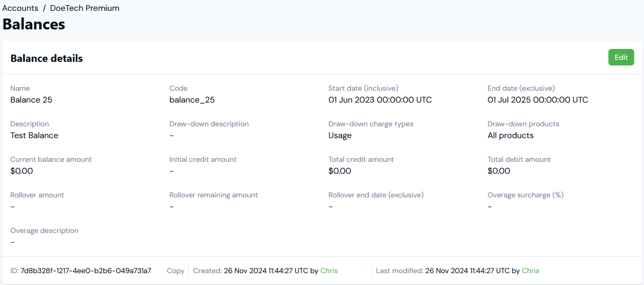Click the Test Balance description value
This screenshot has width=644, height=285.
coord(34,136)
